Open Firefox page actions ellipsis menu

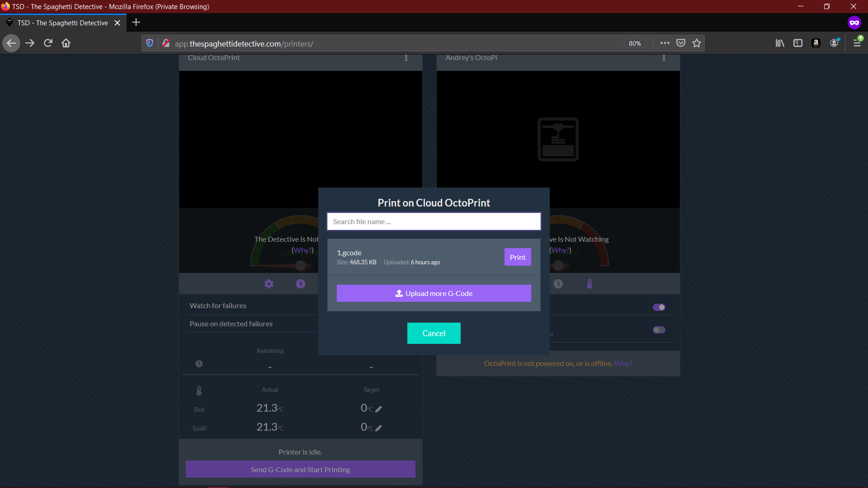click(x=665, y=43)
